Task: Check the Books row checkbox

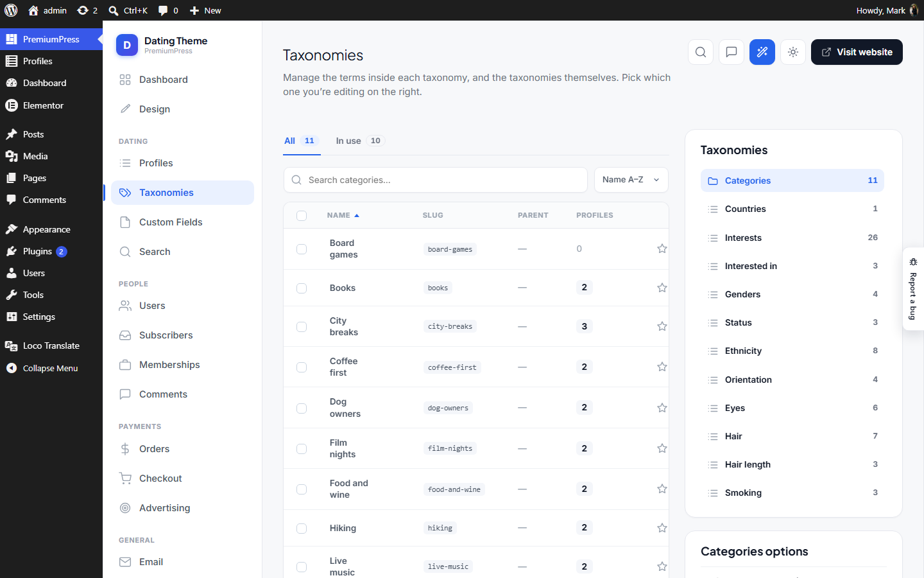Action: coord(302,288)
